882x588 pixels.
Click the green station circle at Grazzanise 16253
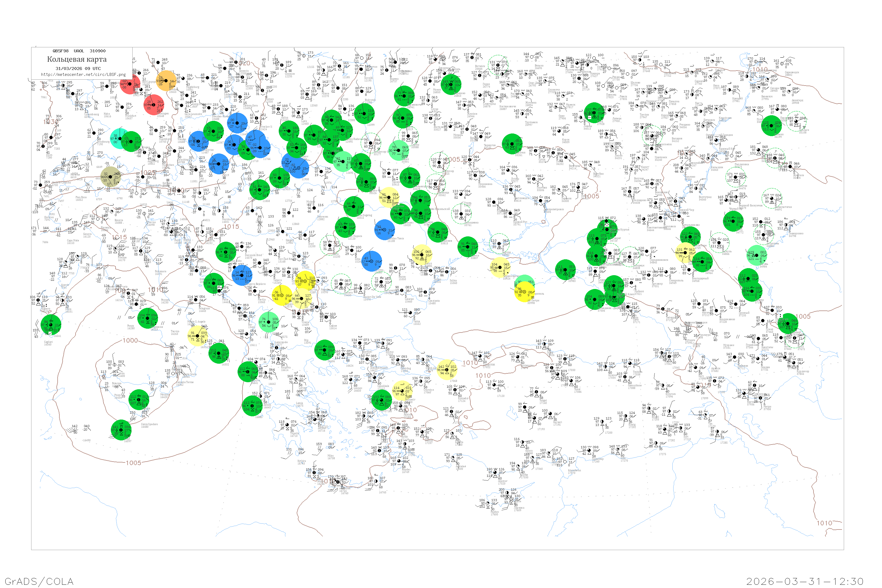coord(148,318)
